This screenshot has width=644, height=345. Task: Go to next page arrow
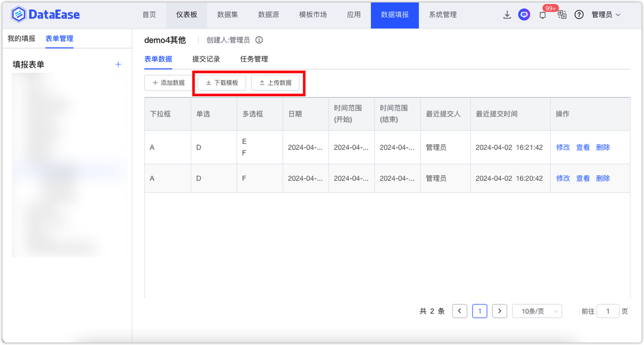pos(499,311)
